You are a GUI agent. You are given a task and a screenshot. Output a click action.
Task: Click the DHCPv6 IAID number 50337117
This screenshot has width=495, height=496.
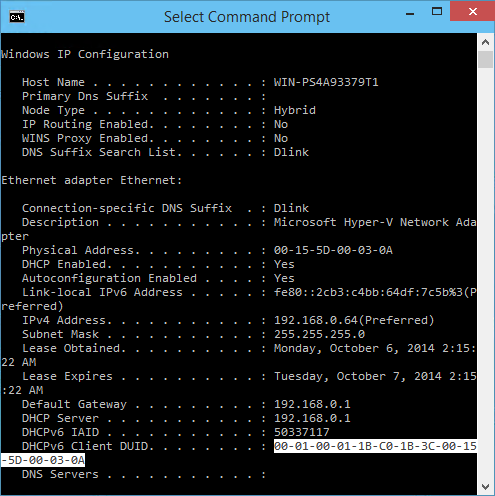(301, 432)
